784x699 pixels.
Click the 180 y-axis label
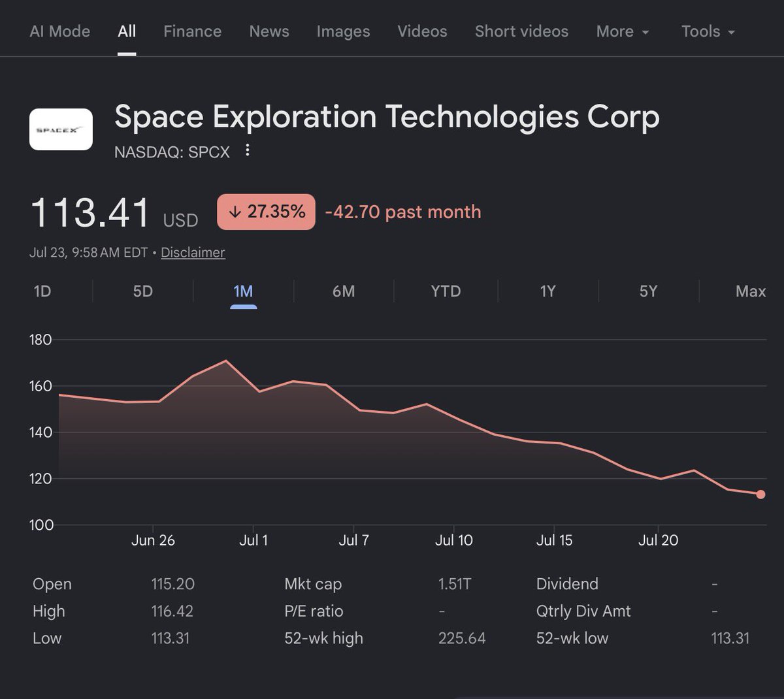pos(41,340)
